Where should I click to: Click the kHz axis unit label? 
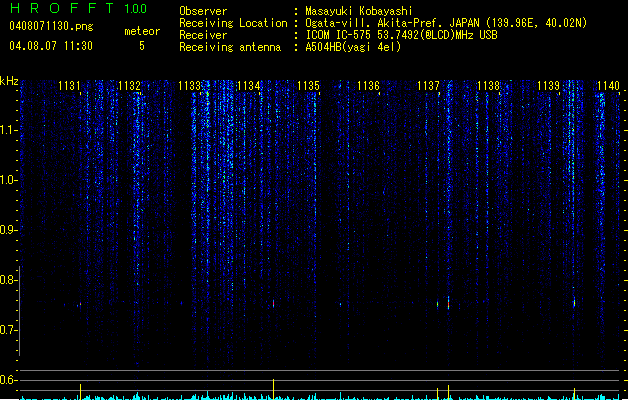pos(9,81)
